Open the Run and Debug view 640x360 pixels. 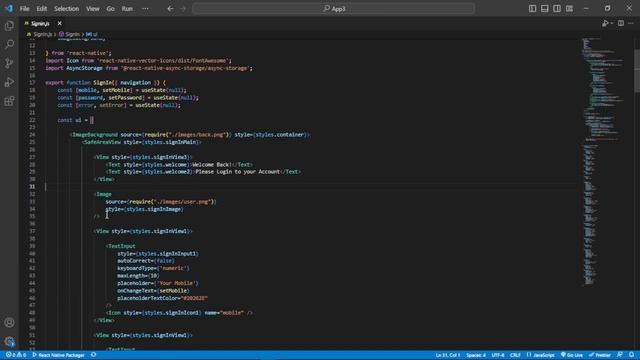pos(9,82)
